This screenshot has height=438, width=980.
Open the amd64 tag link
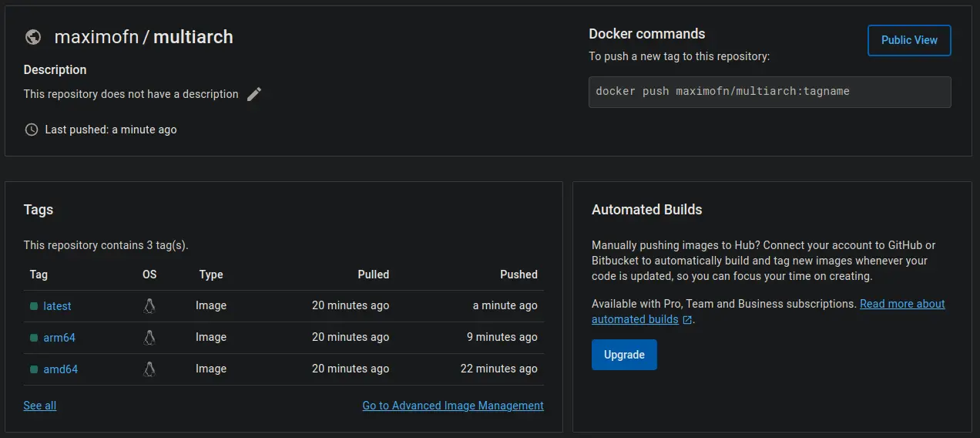60,369
